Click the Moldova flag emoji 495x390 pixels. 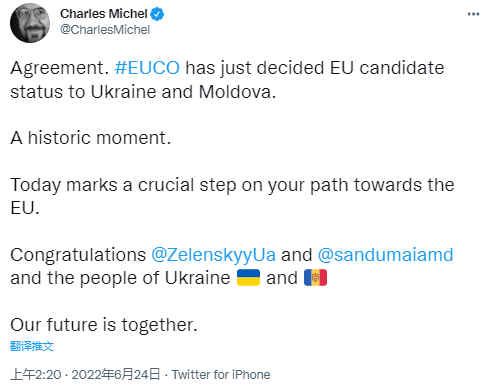click(315, 278)
